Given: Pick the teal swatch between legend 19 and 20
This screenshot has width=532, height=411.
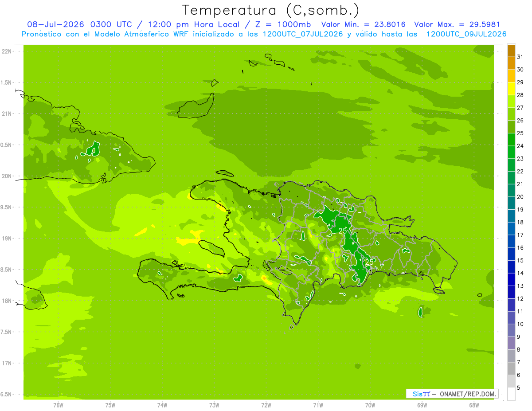Looking at the screenshot, I should coord(511,203).
